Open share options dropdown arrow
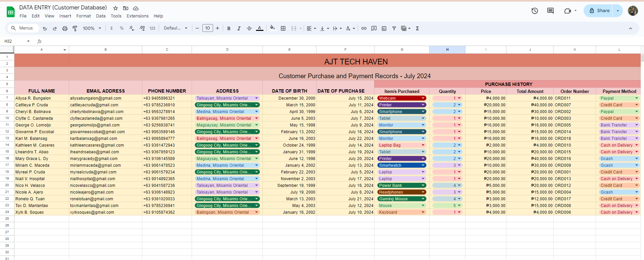 click(617, 11)
